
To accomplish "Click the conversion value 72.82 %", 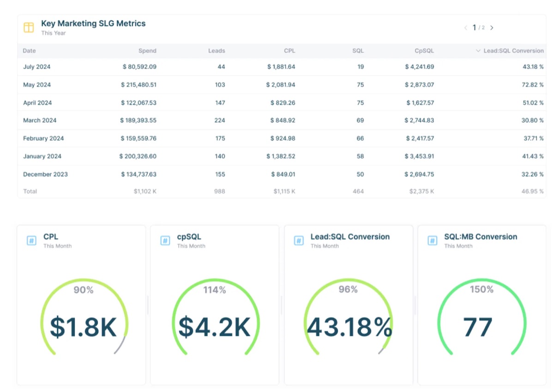I will click(533, 85).
